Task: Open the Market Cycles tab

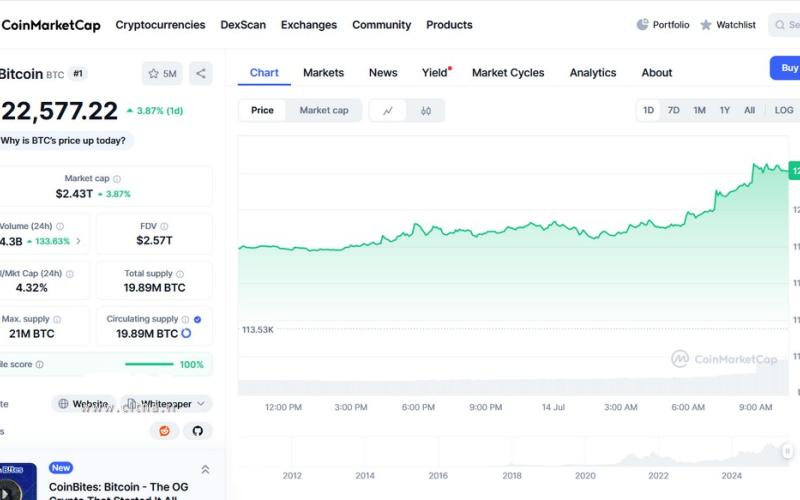Action: pos(508,73)
